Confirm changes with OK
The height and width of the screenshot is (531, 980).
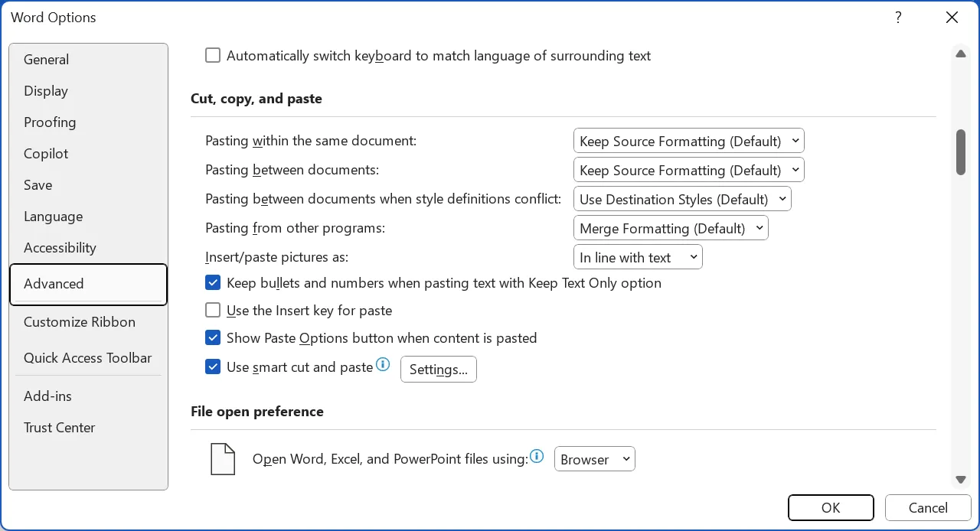coord(831,507)
